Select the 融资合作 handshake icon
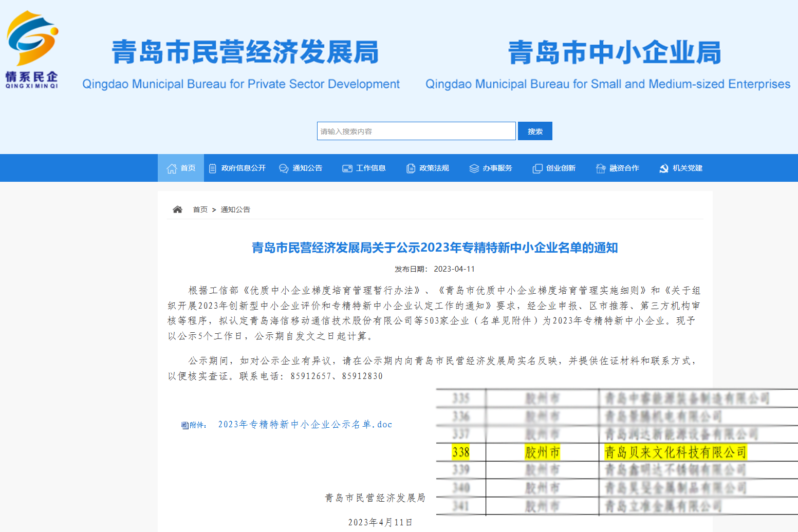Image resolution: width=798 pixels, height=532 pixels. coord(600,168)
